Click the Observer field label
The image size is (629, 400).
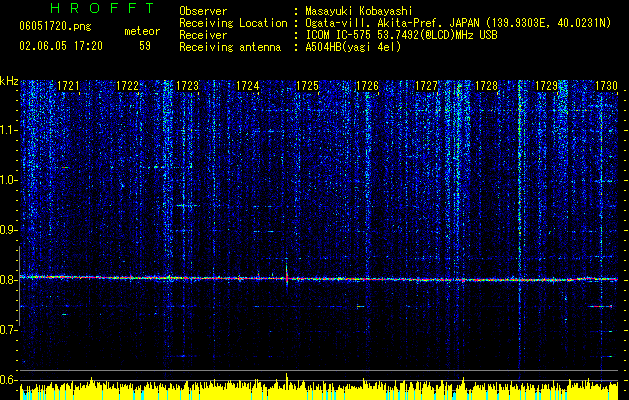[x=203, y=11]
